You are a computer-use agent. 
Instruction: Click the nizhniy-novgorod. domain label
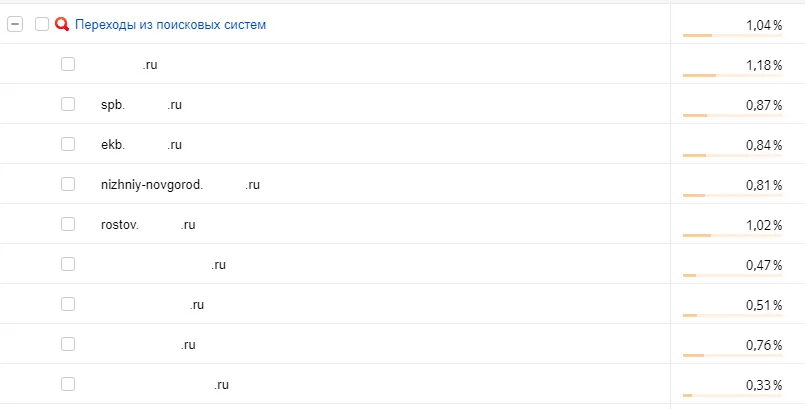180,185
